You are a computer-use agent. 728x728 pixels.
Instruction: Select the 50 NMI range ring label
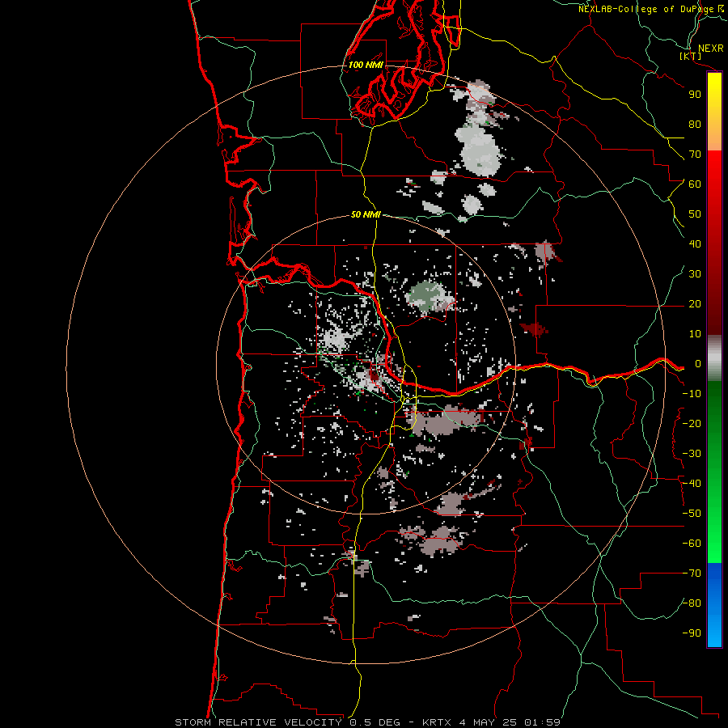coord(366,214)
